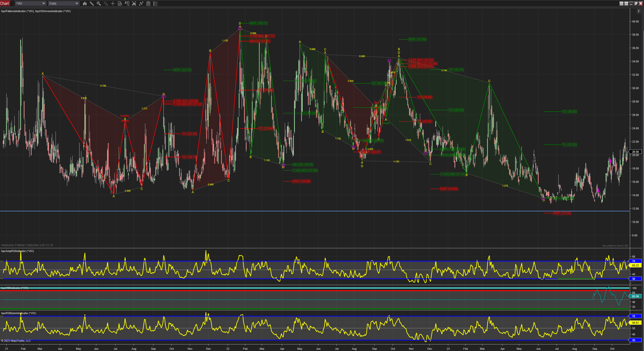This screenshot has width=644, height=351.
Task: Enable the crosshair cursor tool
Action: tap(113, 4)
